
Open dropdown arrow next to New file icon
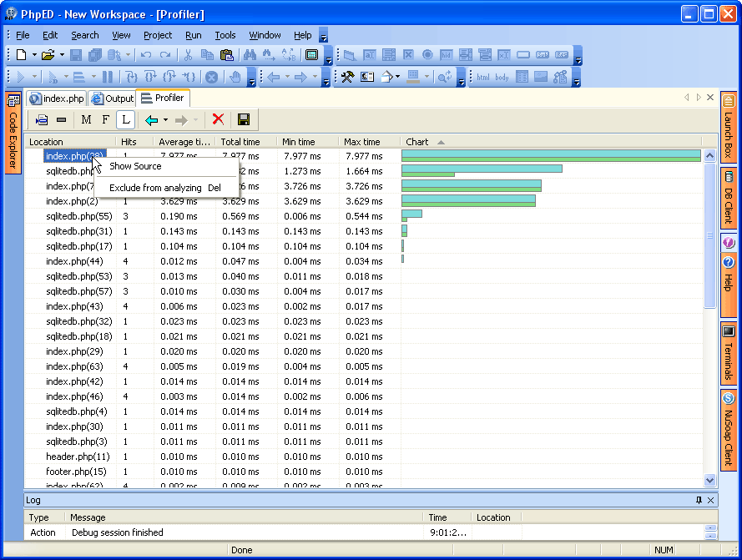coord(34,55)
